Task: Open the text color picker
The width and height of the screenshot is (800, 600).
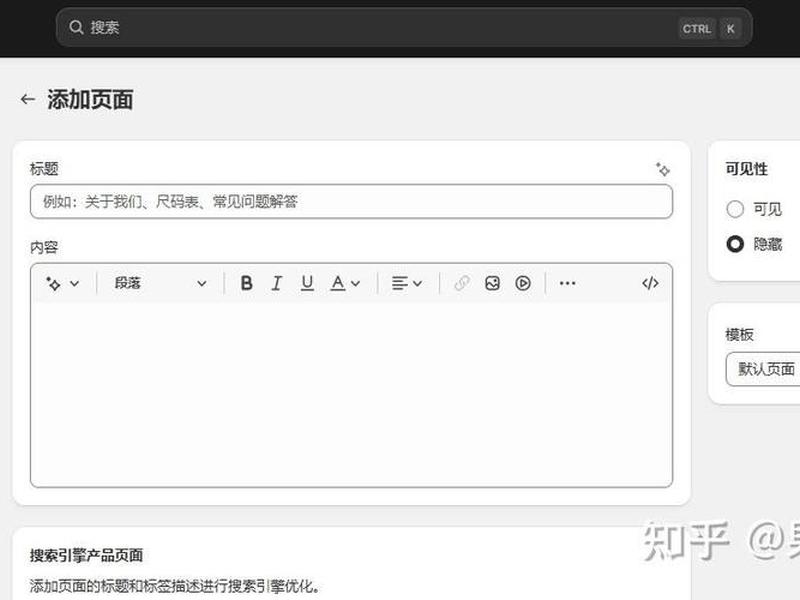Action: (x=345, y=283)
